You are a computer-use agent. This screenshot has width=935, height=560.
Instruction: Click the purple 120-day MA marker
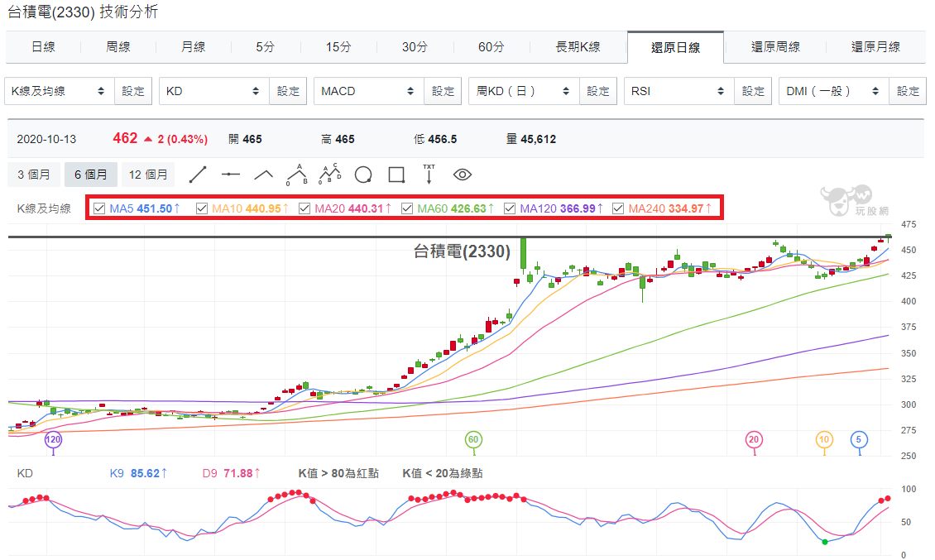tap(53, 440)
